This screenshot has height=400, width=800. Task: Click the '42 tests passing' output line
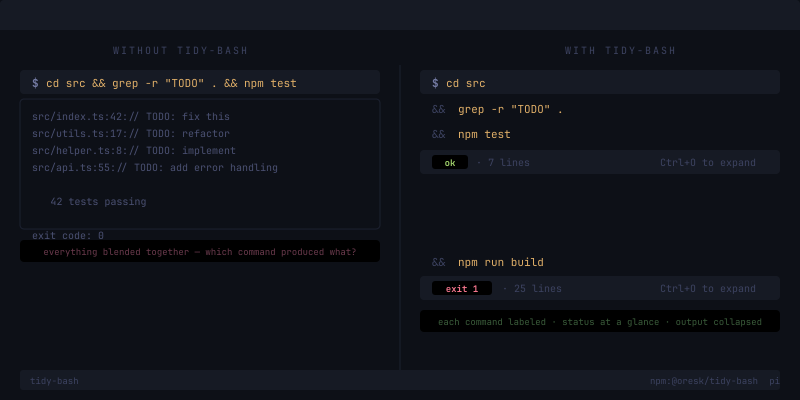[x=98, y=202]
